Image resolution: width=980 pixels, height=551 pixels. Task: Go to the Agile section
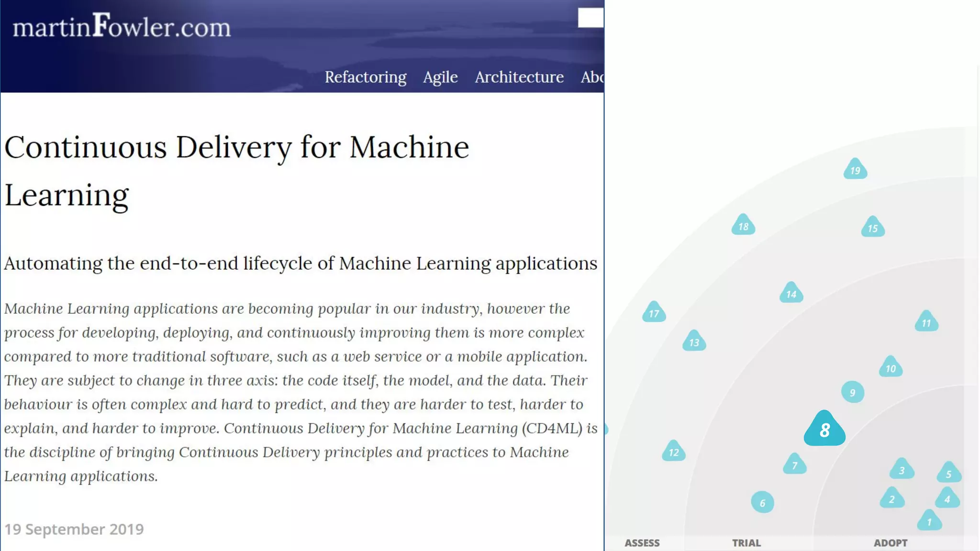click(440, 77)
